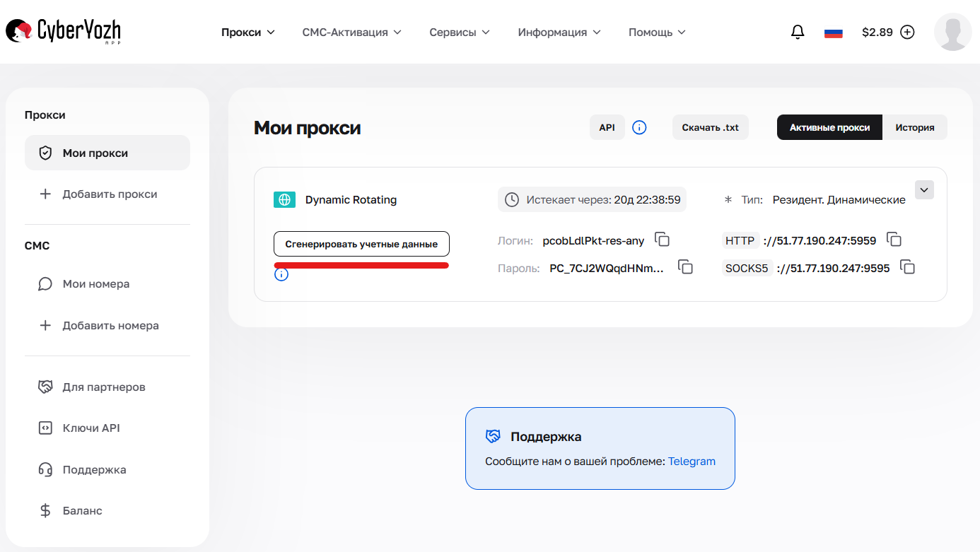
Task: Click the globe icon next to Dynamic Rotating
Action: [x=284, y=199]
